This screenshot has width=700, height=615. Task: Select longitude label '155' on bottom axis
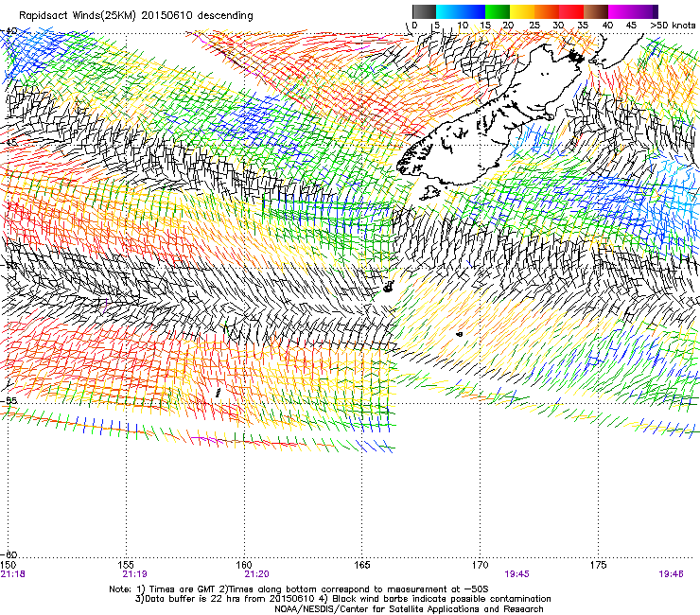pyautogui.click(x=126, y=565)
